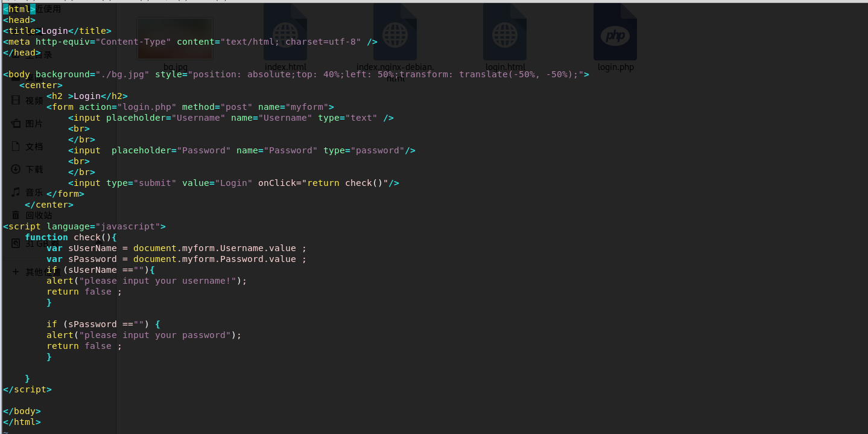This screenshot has height=434, width=868.
Task: Click the closing </body> tag
Action: click(x=22, y=411)
